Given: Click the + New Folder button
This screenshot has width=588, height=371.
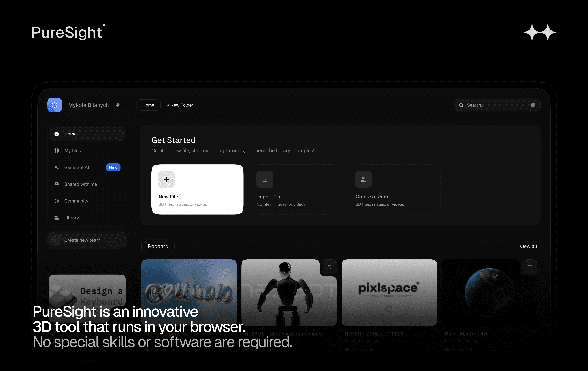Looking at the screenshot, I should click(x=180, y=105).
